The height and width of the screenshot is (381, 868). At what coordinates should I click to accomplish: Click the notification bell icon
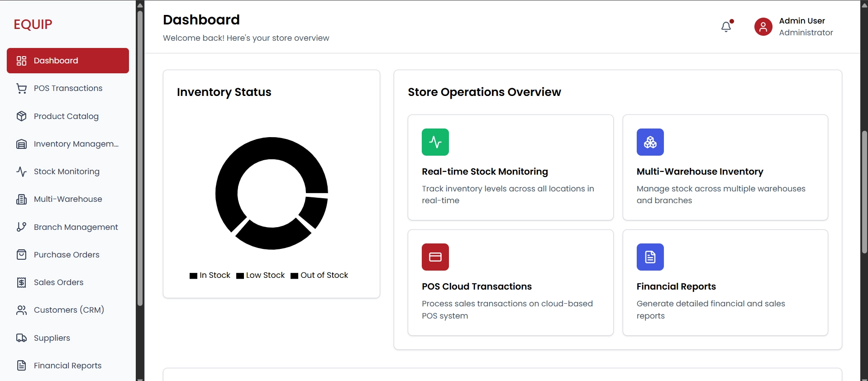726,27
